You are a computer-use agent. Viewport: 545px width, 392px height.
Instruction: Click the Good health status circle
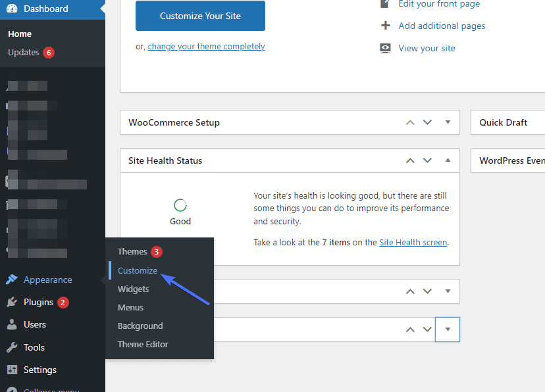pos(180,205)
